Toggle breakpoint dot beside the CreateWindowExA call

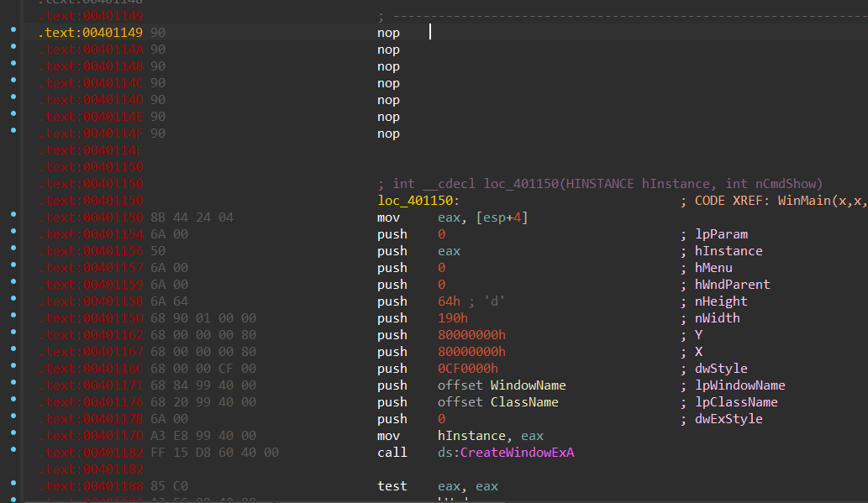[13, 449]
